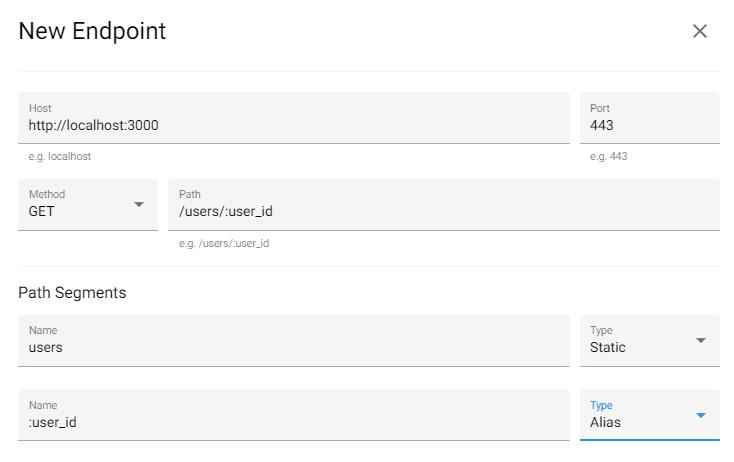Click the Path Segments section heading

click(x=72, y=293)
